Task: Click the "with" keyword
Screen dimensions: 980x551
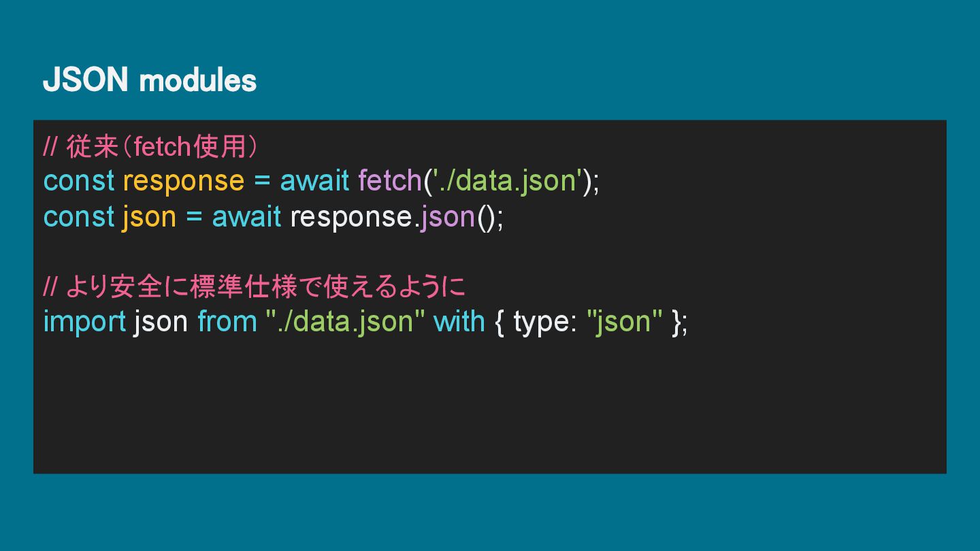Action: (x=459, y=322)
